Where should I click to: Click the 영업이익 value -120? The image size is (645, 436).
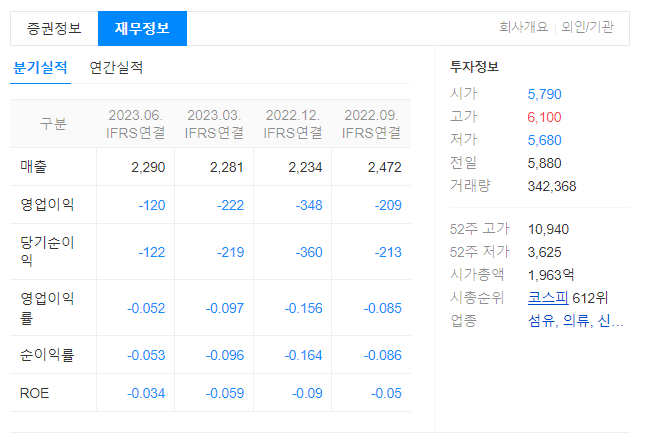click(x=152, y=205)
